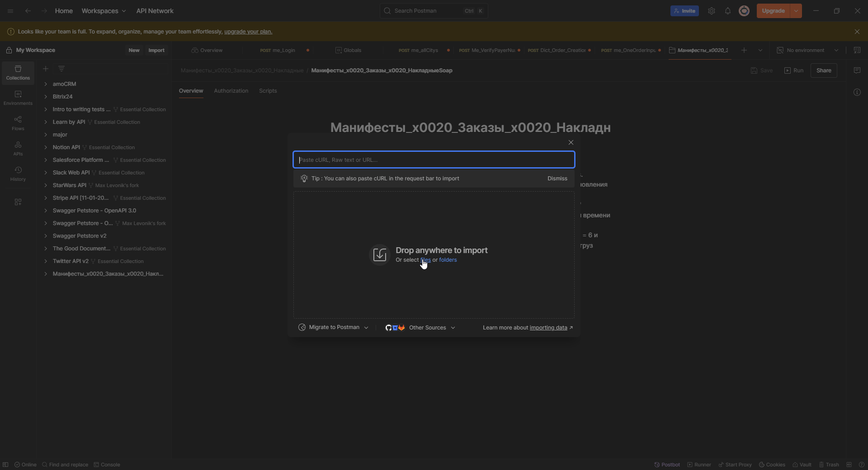Screen dimensions: 868x470
Task: Open the Upgrade dropdown arrow
Action: [x=796, y=11]
